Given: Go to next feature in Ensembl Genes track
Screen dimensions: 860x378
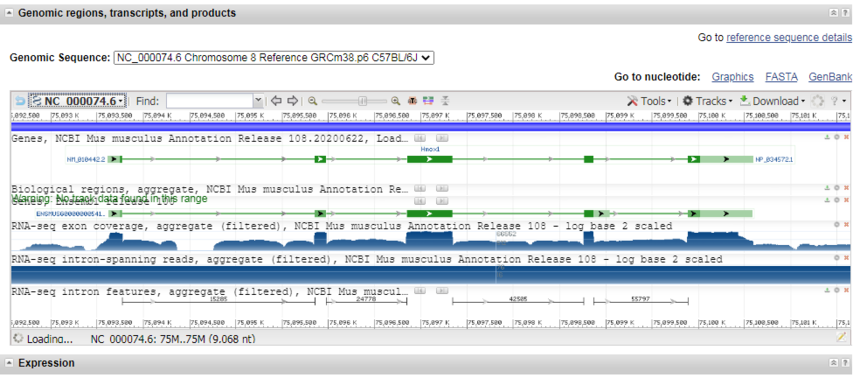Looking at the screenshot, I should tap(442, 201).
